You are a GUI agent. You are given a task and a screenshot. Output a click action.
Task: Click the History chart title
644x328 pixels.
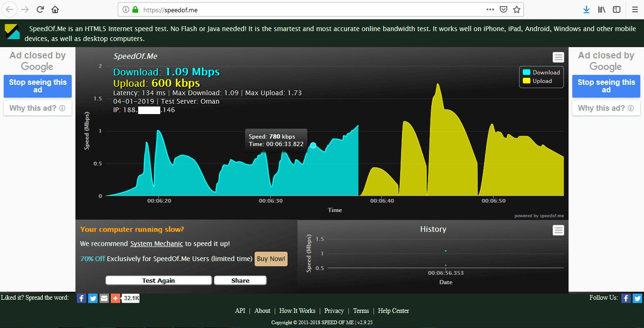[433, 229]
